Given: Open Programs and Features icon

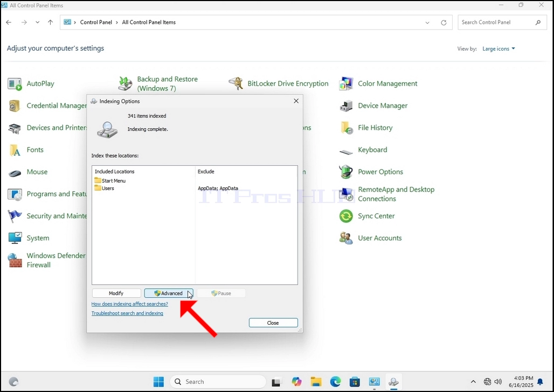Looking at the screenshot, I should point(15,194).
